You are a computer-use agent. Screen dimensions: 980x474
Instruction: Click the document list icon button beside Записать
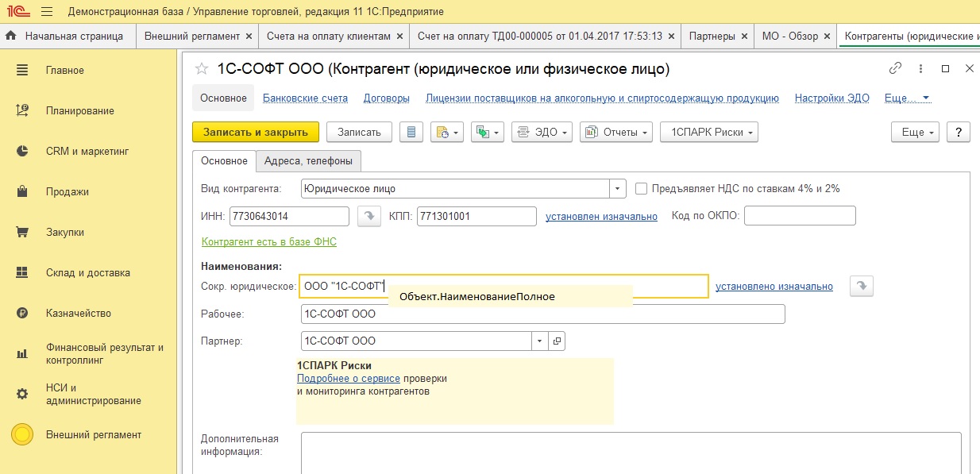(411, 133)
